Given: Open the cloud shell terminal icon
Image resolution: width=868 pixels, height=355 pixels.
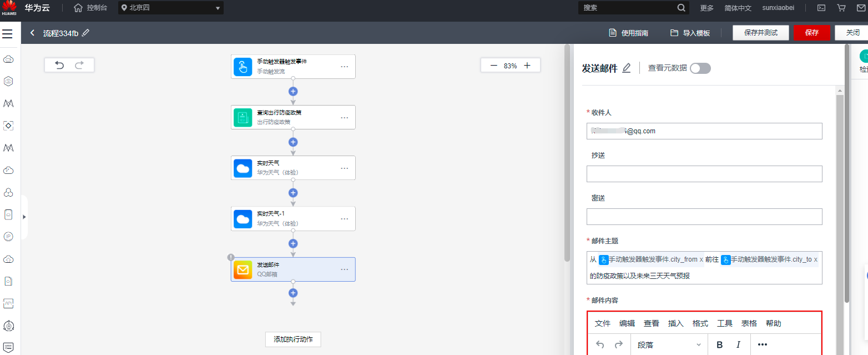Looking at the screenshot, I should coord(821,8).
